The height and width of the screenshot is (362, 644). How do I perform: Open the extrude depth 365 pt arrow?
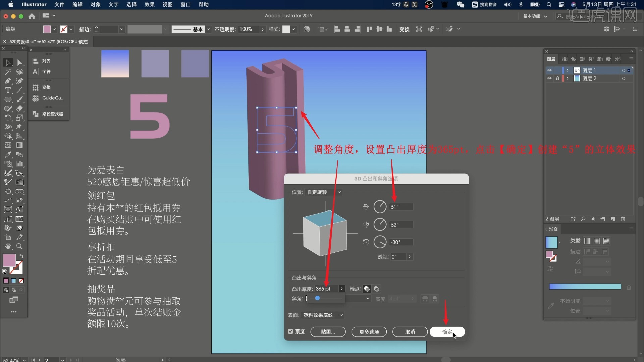342,289
